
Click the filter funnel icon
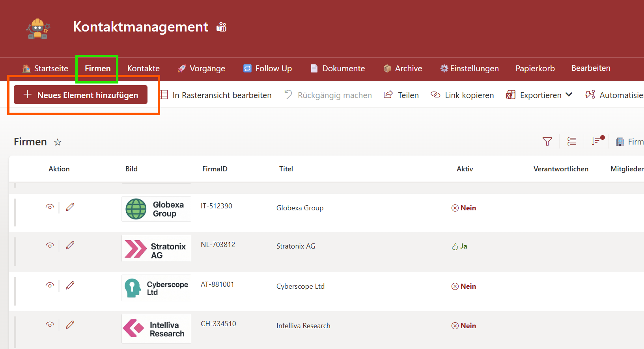pyautogui.click(x=547, y=141)
